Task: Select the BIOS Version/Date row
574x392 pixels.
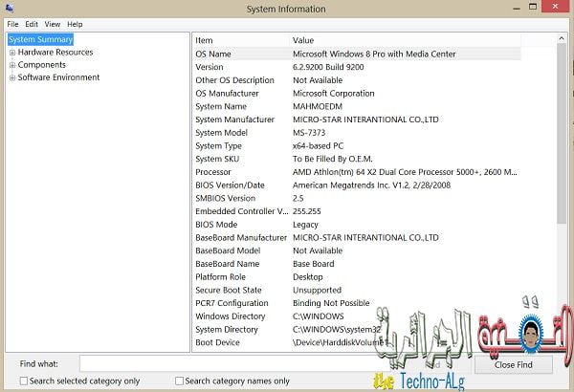Action: pyautogui.click(x=357, y=185)
